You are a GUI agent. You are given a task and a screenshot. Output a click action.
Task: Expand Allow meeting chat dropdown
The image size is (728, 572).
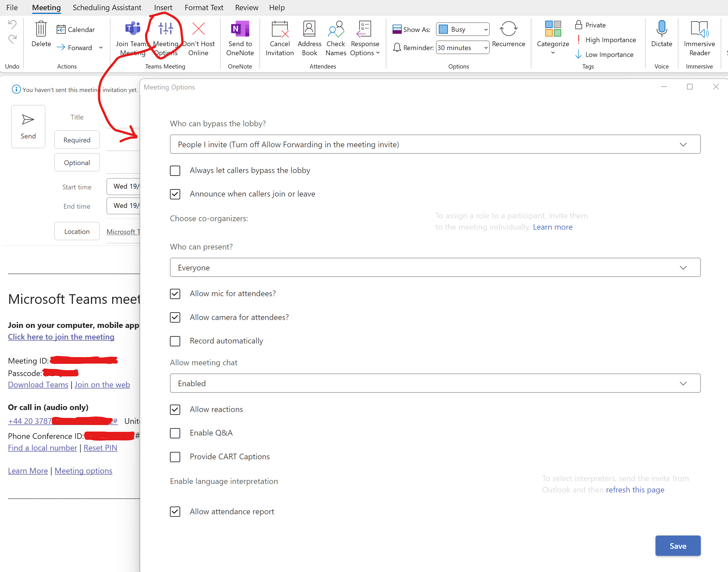[435, 383]
